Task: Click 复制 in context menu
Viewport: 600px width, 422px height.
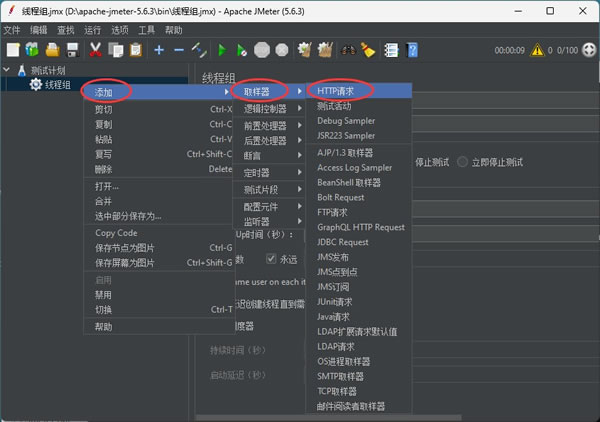Action: (x=158, y=124)
